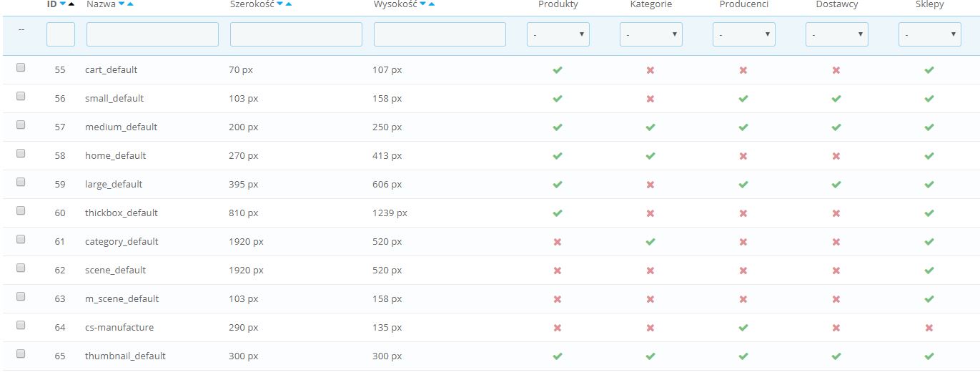Toggle Kategorie status for home_default
The height and width of the screenshot is (375, 980).
[x=650, y=156]
